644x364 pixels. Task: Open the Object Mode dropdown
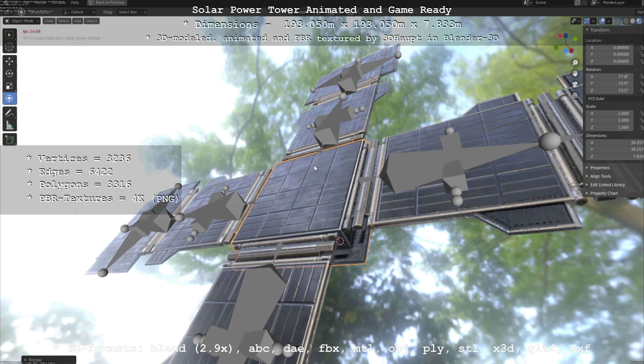pos(22,21)
